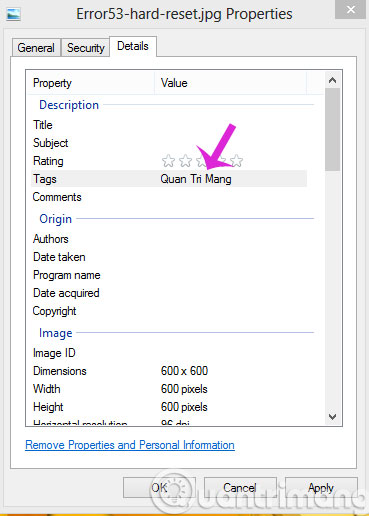The width and height of the screenshot is (369, 516).
Task: Click the Apply button
Action: [x=321, y=488]
